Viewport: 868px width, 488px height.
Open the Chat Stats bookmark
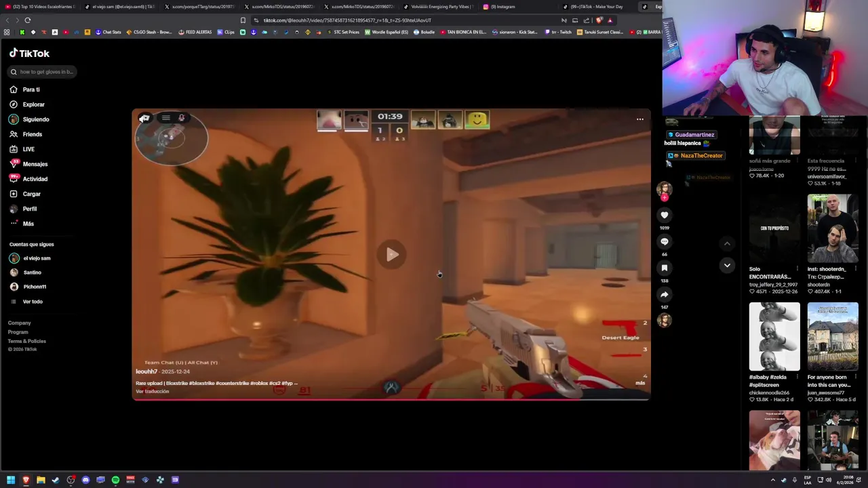click(x=108, y=32)
